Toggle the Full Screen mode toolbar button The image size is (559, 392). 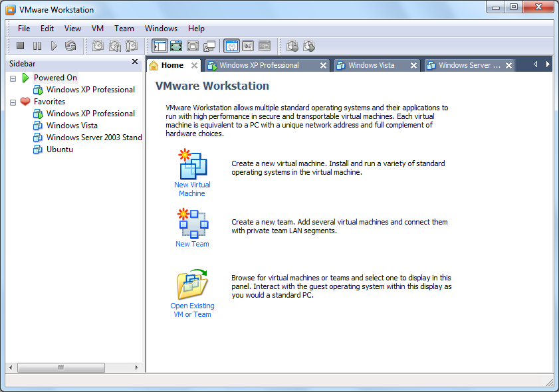pos(193,46)
